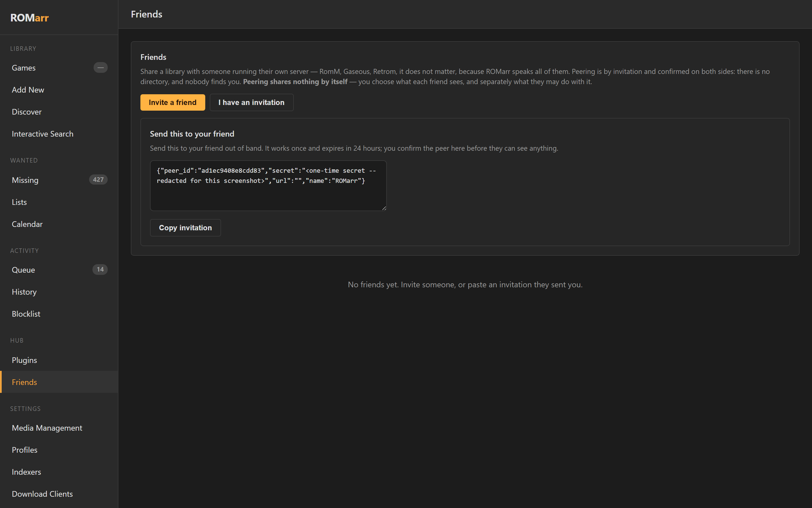Open the activity Queue
812x508 pixels.
tap(59, 270)
